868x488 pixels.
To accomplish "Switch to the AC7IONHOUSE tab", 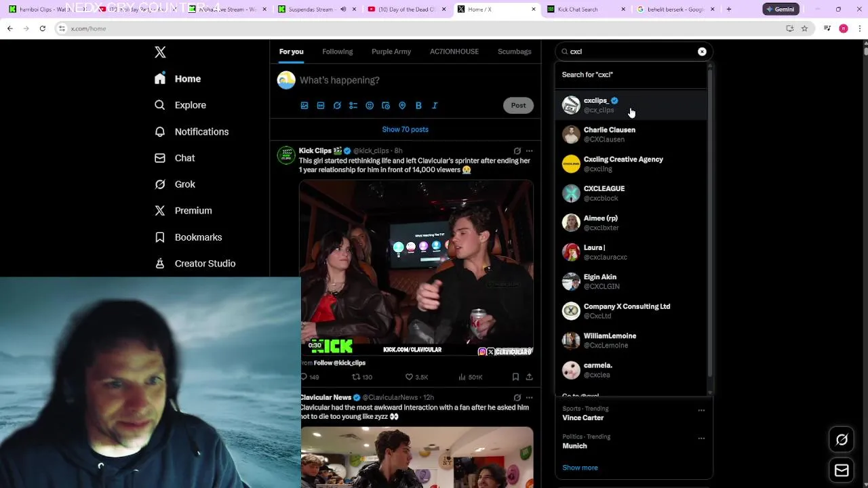I will tap(454, 52).
